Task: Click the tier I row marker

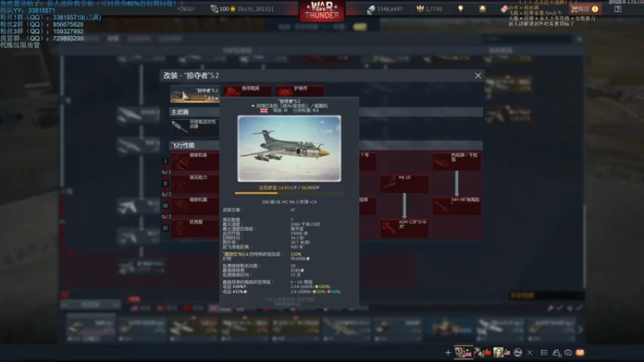Action: (x=165, y=162)
